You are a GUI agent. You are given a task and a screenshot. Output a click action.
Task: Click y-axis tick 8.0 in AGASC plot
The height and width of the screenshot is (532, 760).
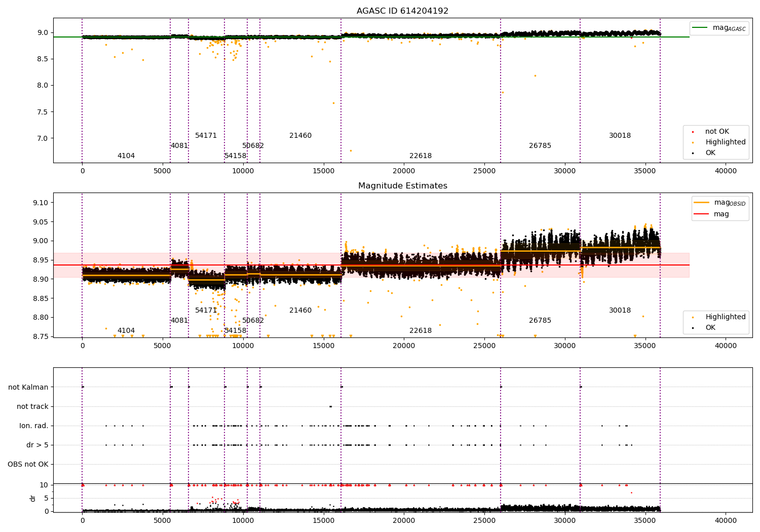tap(43, 86)
